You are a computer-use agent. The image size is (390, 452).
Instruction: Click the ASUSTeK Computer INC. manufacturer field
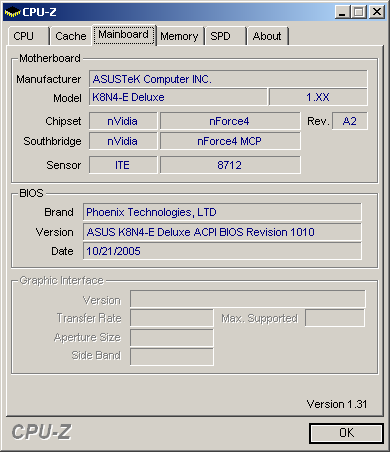point(228,79)
